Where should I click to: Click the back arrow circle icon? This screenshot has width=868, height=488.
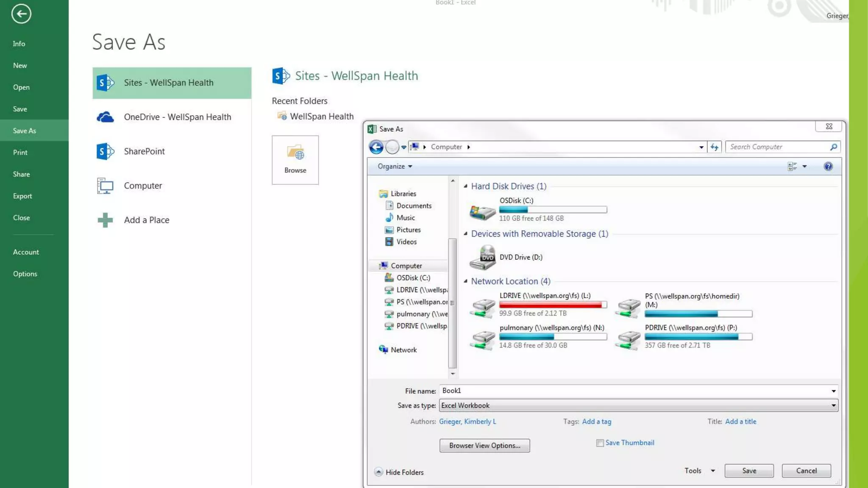coord(21,14)
